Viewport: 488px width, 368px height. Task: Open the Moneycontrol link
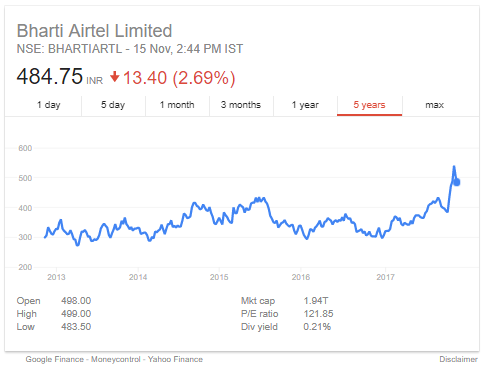point(116,359)
